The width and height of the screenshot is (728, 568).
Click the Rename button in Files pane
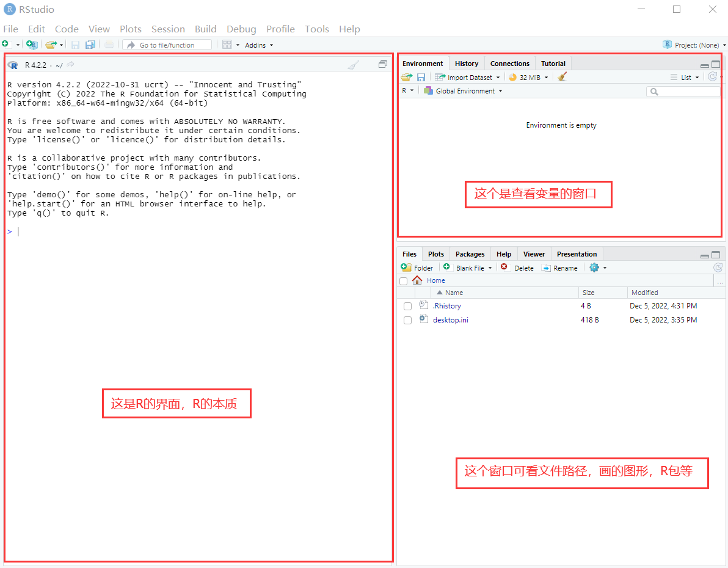point(559,268)
